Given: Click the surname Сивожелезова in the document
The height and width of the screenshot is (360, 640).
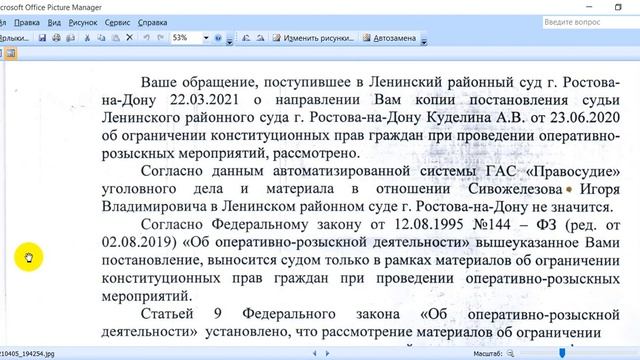Looking at the screenshot, I should tap(515, 189).
